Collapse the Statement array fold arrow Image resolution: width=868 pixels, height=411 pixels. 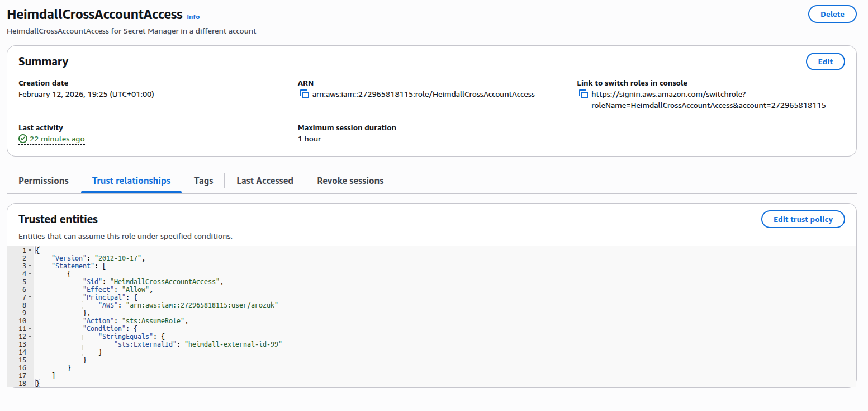31,266
